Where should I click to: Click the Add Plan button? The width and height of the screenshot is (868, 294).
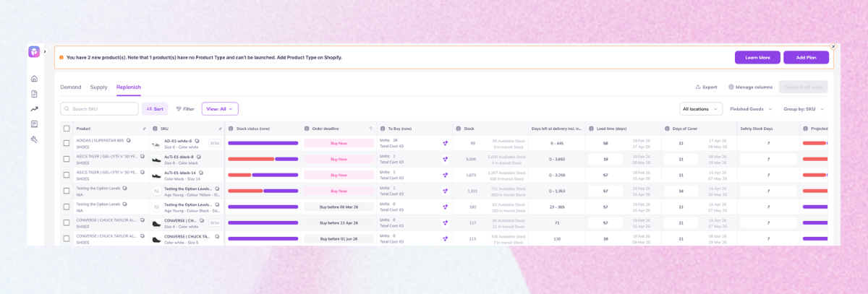[x=806, y=57]
